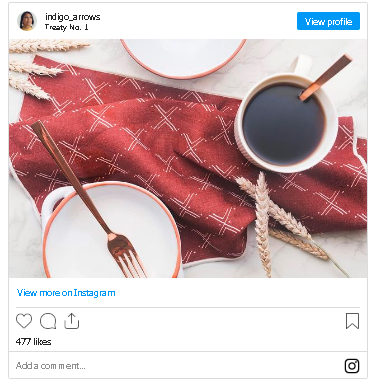Focus the Add a comment field

[177, 366]
